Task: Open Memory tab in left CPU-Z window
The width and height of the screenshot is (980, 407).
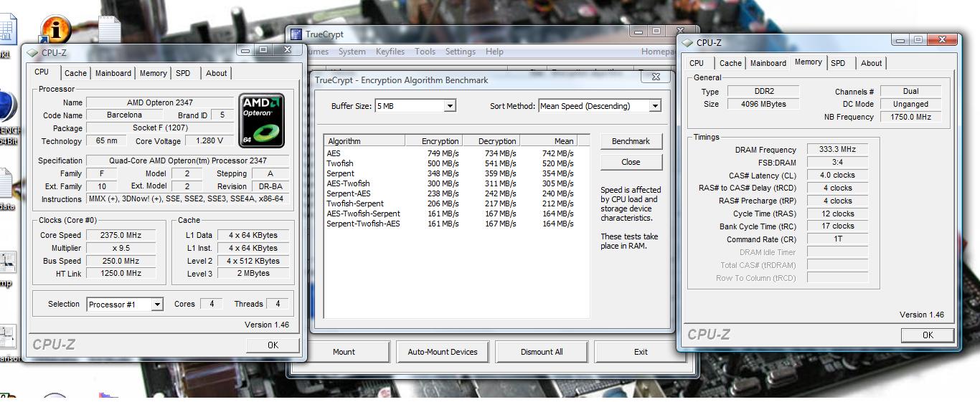Action: coord(154,73)
